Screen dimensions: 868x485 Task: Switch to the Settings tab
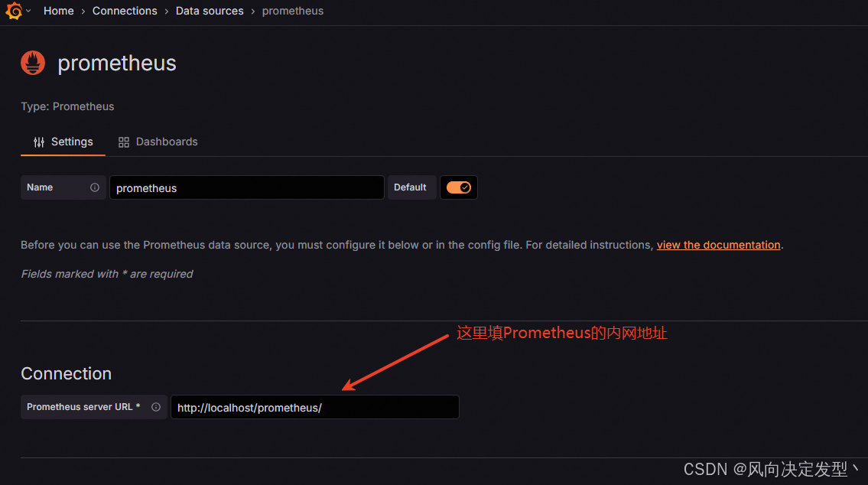[63, 142]
